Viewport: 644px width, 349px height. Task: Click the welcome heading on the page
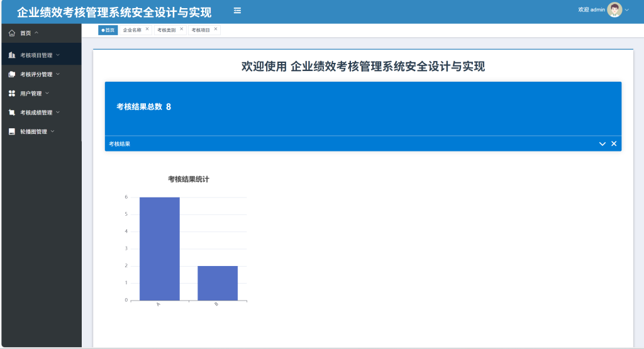pyautogui.click(x=363, y=67)
